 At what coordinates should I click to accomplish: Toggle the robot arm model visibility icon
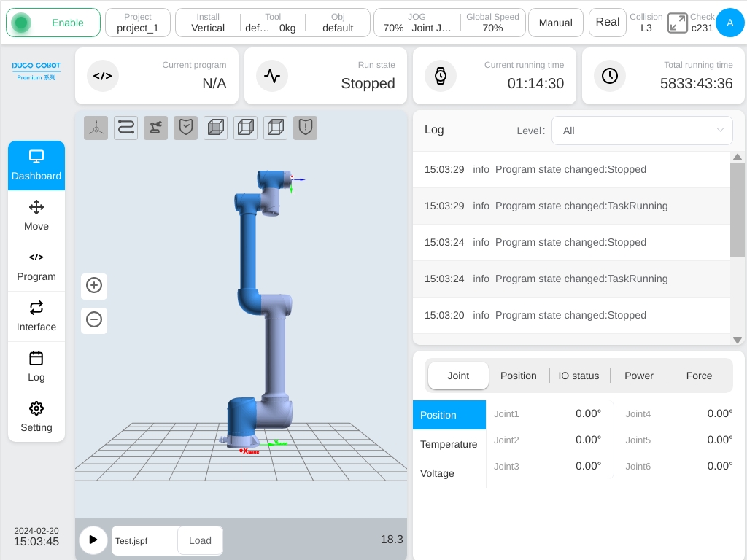click(156, 128)
